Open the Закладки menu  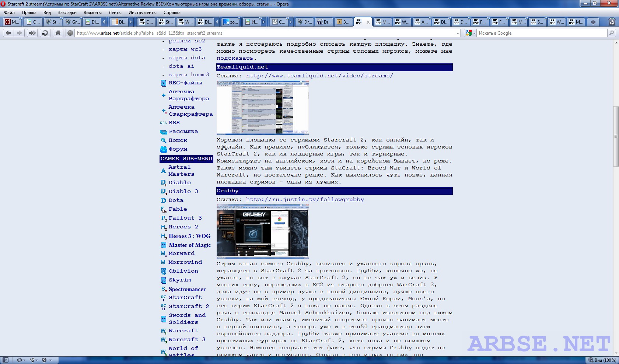[x=67, y=13]
